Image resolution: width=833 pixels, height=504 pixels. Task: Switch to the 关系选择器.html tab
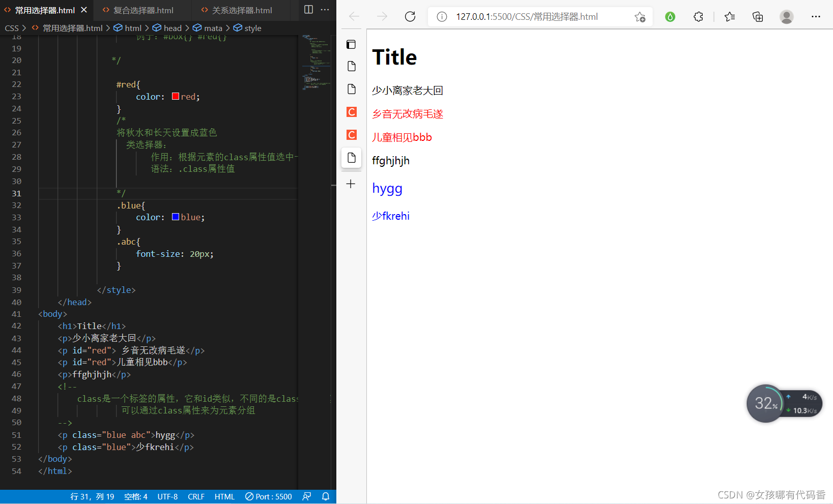pos(242,10)
